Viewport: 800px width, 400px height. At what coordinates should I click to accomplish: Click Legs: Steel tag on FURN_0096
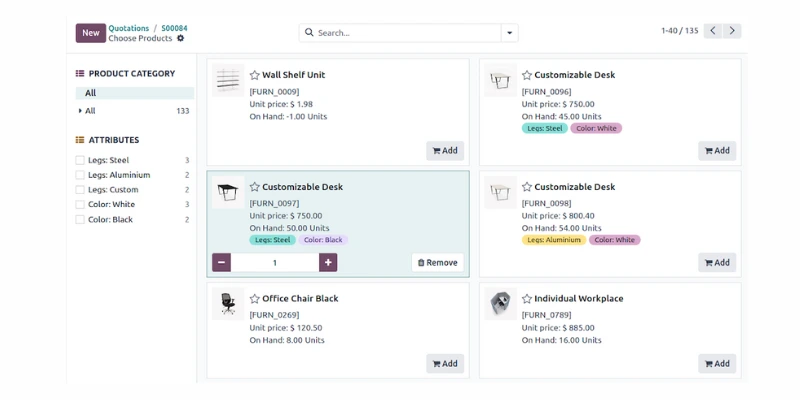(x=544, y=128)
